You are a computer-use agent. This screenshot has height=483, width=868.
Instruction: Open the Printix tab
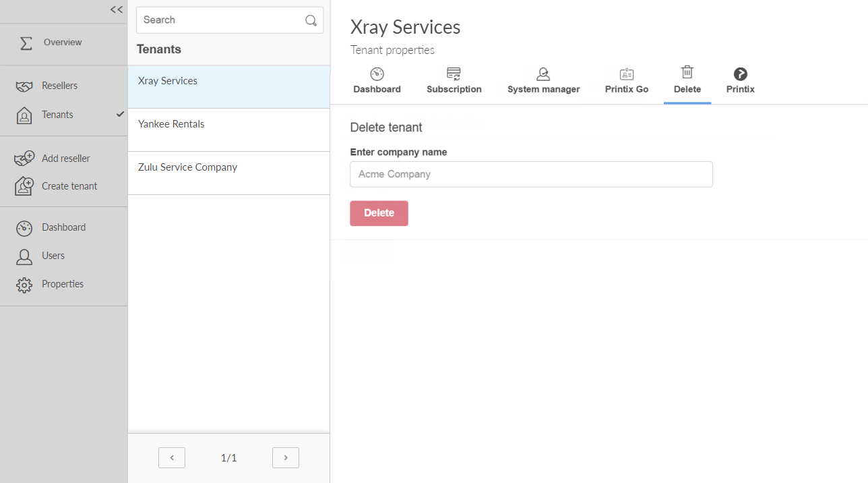(740, 81)
